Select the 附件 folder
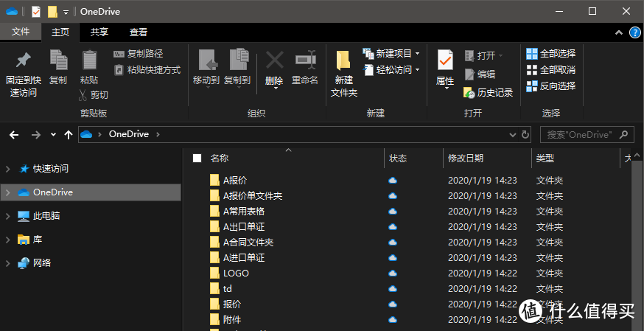 point(232,320)
